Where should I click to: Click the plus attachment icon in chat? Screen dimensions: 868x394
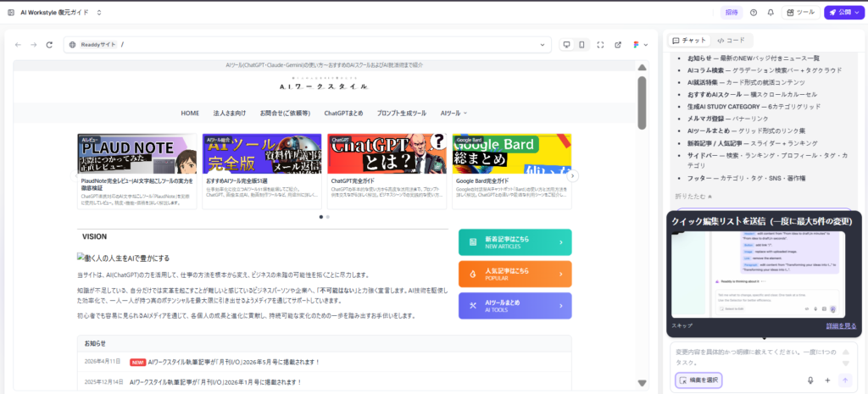click(x=827, y=380)
